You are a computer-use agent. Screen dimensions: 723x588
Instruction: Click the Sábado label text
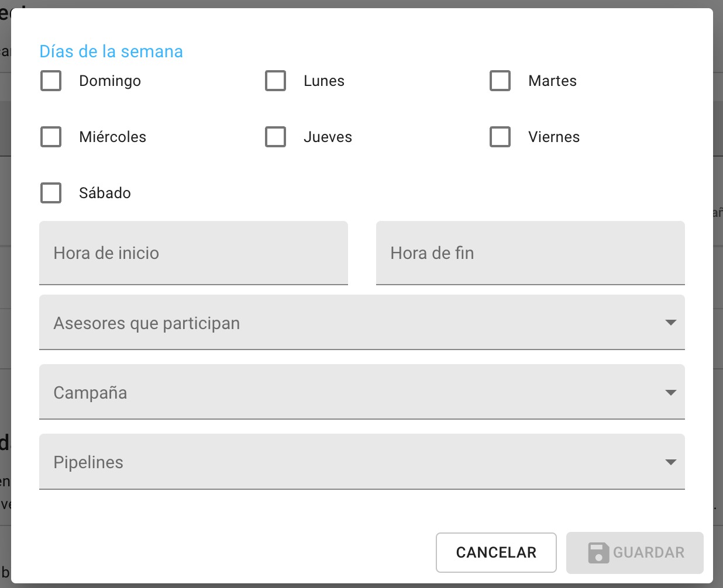[105, 193]
